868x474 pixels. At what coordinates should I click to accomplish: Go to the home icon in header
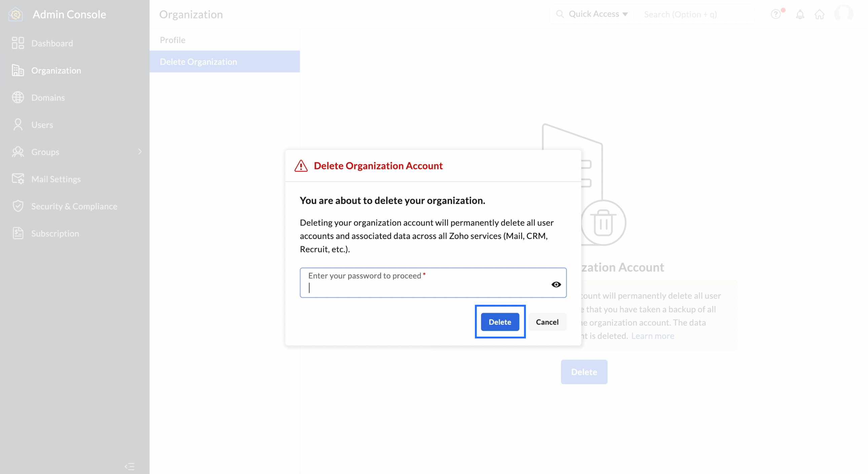coord(819,14)
